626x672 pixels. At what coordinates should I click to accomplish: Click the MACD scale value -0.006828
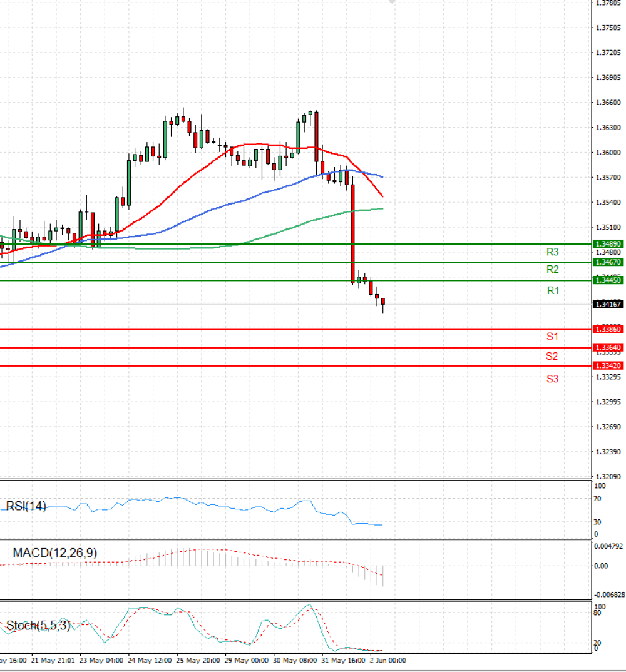pyautogui.click(x=609, y=594)
